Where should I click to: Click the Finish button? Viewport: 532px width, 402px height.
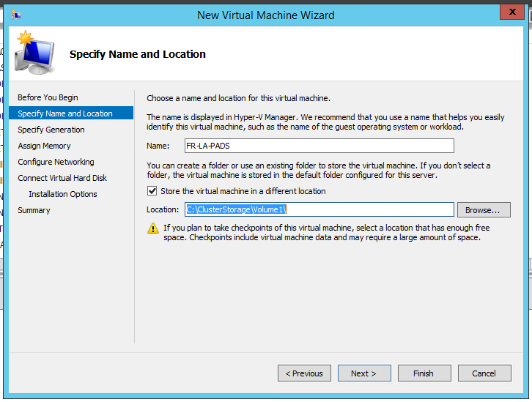(424, 373)
